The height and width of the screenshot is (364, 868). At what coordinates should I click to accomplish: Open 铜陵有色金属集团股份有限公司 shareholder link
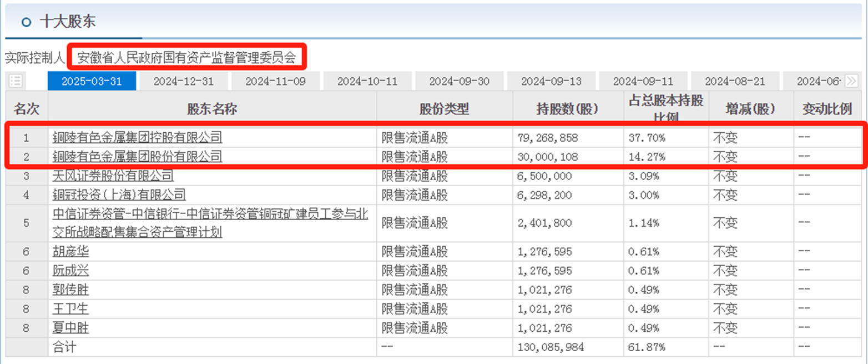137,157
